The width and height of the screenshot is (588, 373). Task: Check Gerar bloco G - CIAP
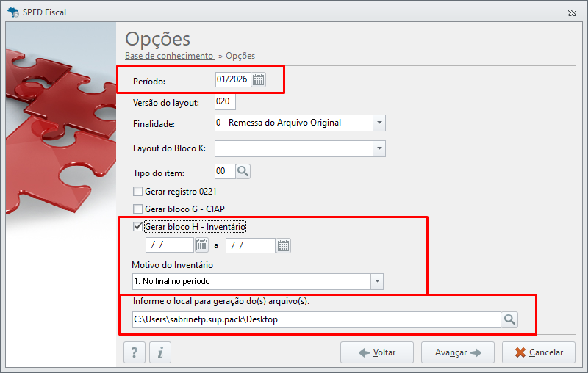138,209
